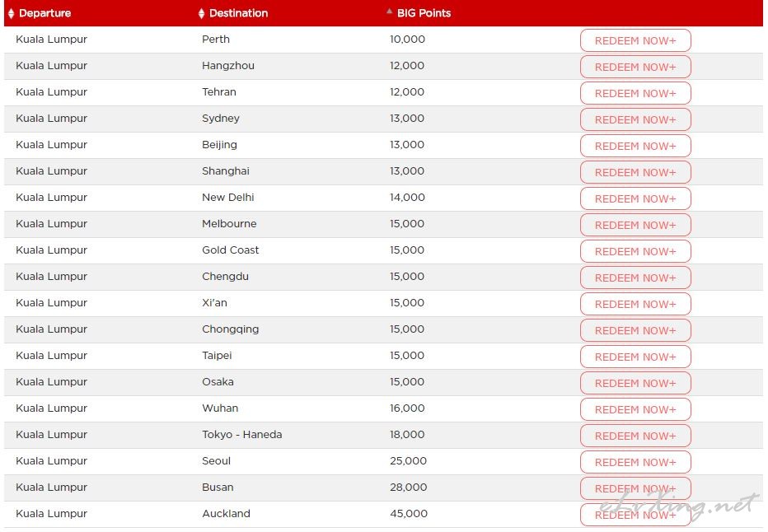Redeem the New Delhi flight now

pyautogui.click(x=635, y=199)
